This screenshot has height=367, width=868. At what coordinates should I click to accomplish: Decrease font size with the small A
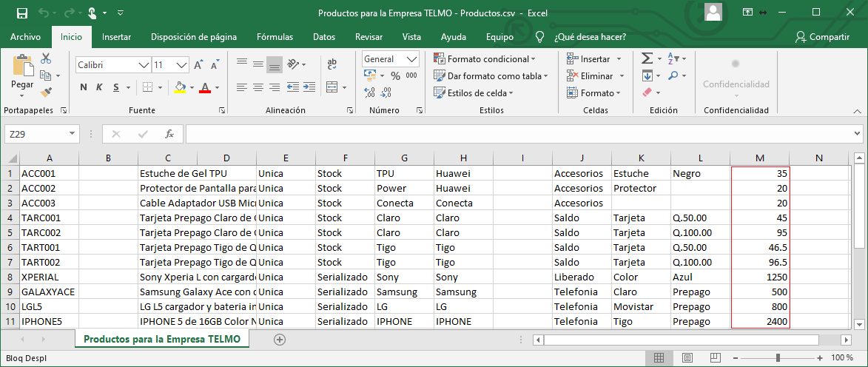[x=215, y=65]
